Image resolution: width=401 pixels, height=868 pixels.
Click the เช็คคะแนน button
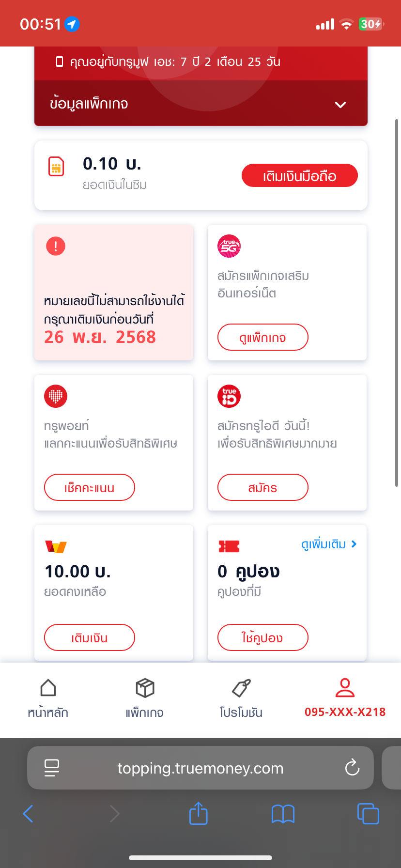(x=90, y=487)
